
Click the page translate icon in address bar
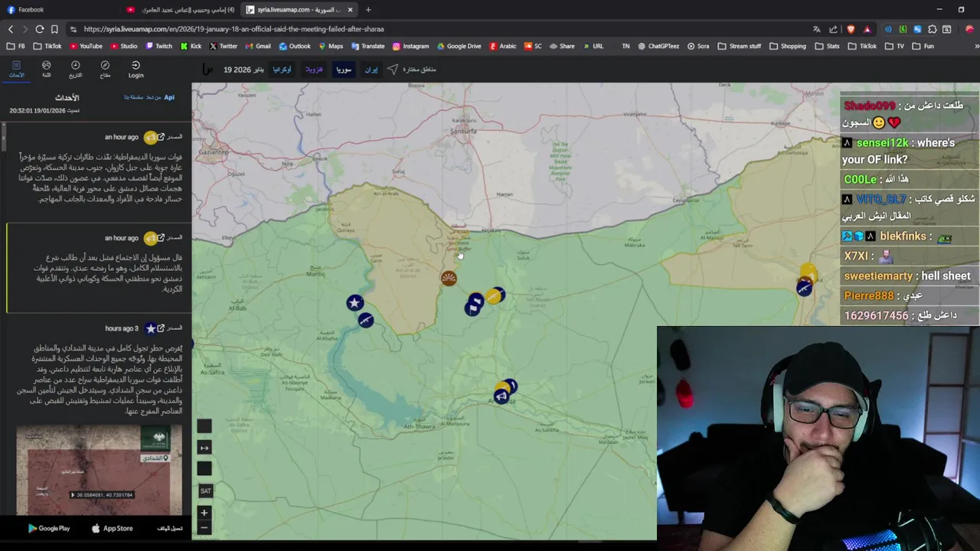click(817, 29)
